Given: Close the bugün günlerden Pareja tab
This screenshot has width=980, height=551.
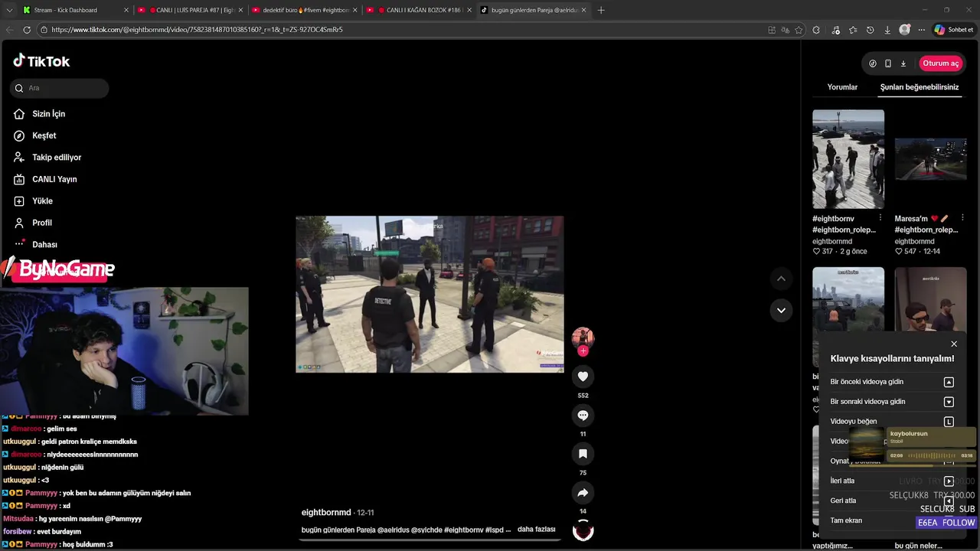Looking at the screenshot, I should coord(584,10).
